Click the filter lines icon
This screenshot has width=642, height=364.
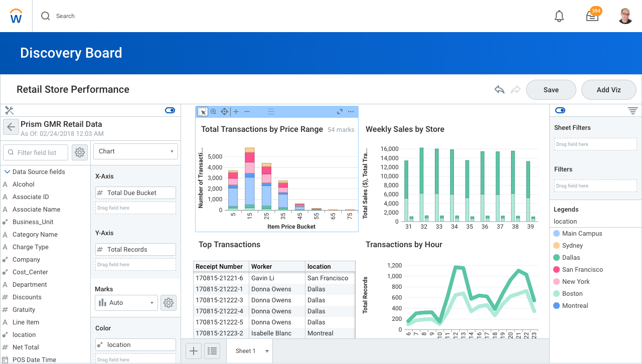click(x=633, y=110)
